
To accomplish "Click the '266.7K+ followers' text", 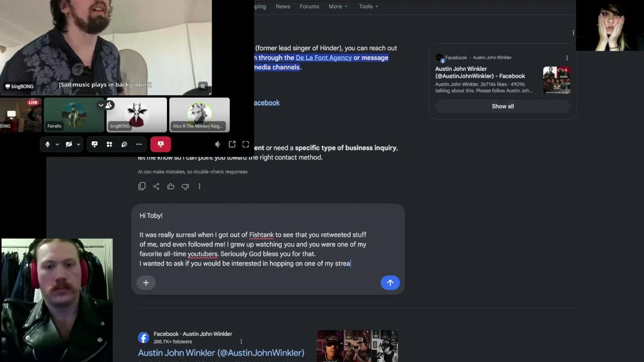I will point(173,342).
